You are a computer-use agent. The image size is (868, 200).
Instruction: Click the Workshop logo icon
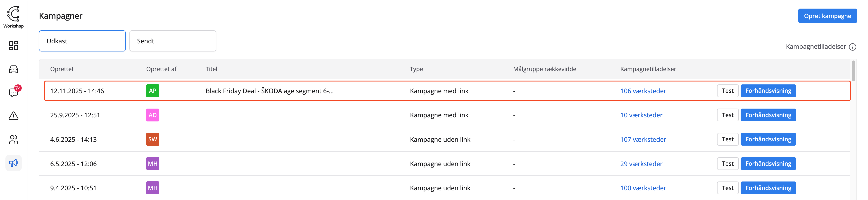[x=14, y=14]
